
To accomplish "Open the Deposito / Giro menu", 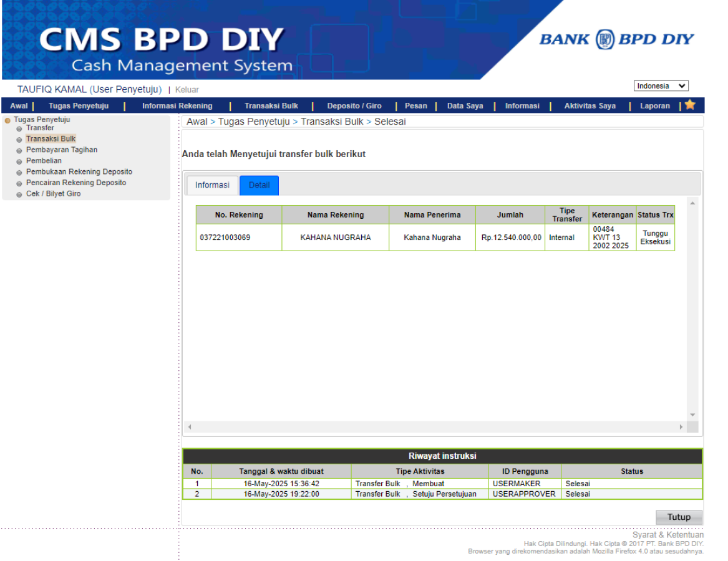I will (x=354, y=106).
